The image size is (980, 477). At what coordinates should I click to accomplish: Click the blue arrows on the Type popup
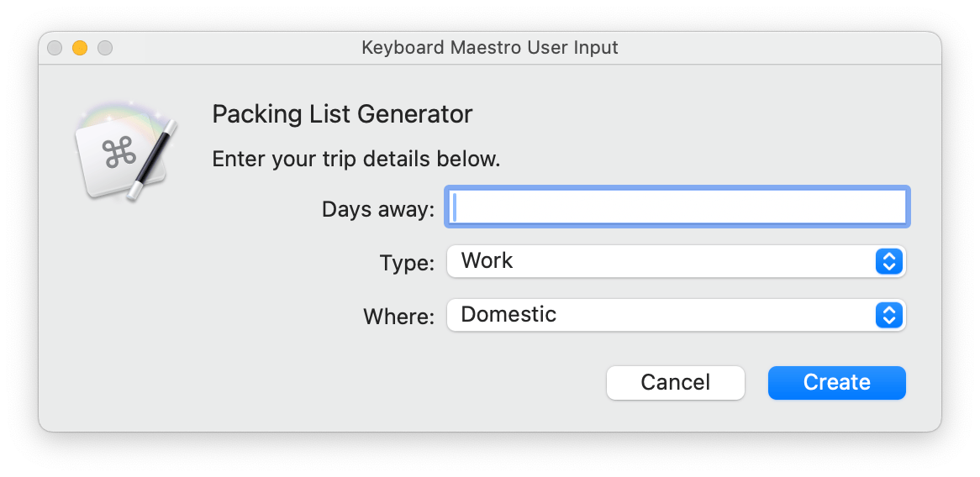[x=888, y=261]
